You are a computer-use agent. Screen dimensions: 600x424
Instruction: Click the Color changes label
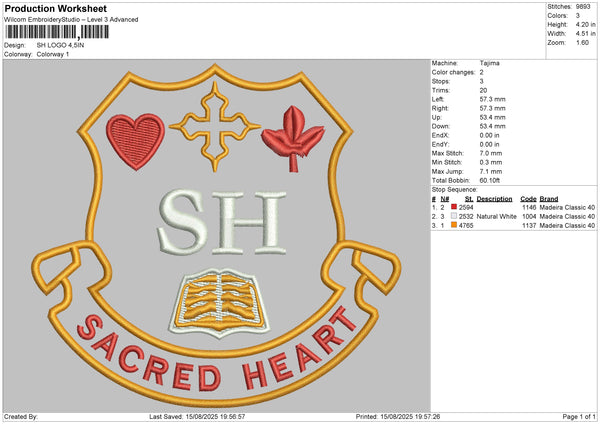(x=453, y=72)
